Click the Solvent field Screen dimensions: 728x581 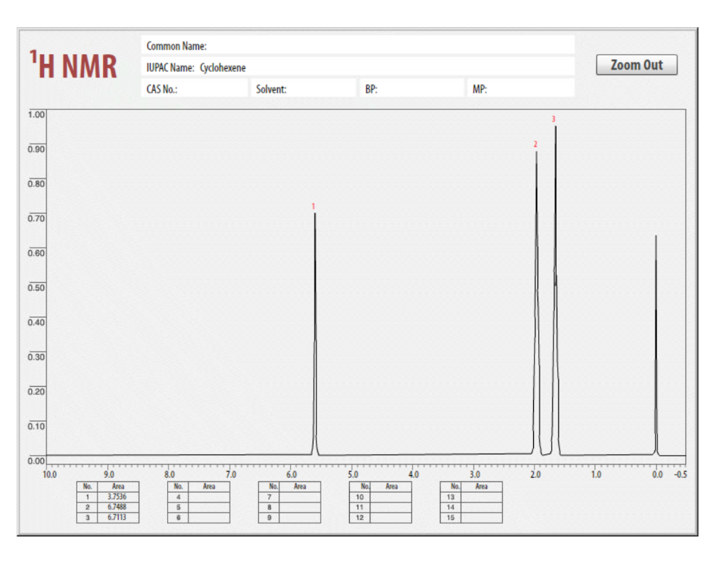[304, 89]
